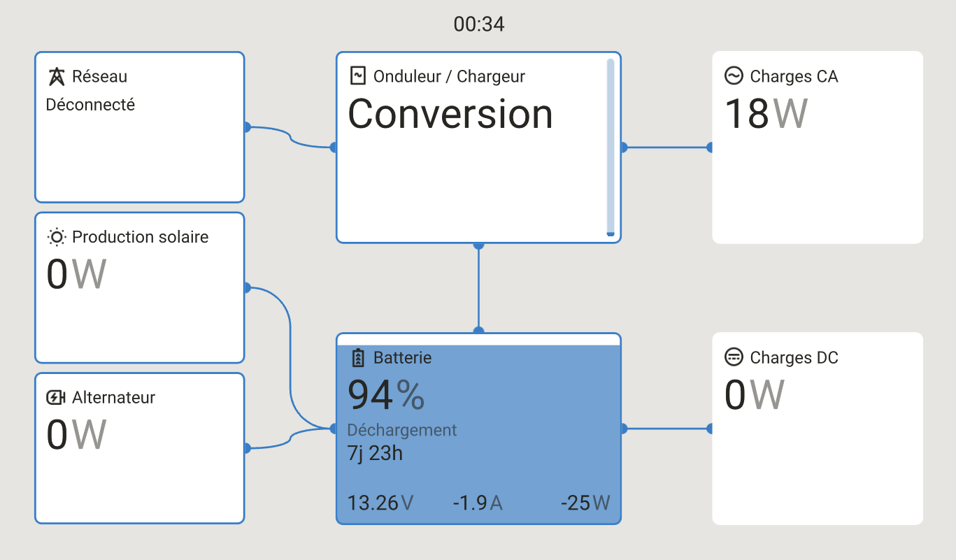Open the Conversion inverter status text

(x=450, y=114)
